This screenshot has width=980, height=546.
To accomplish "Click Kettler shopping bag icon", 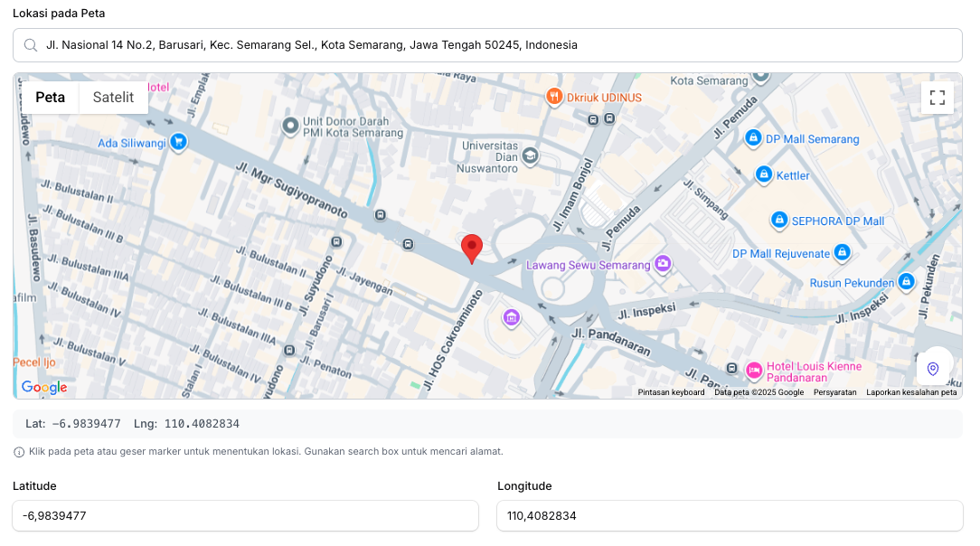I will point(764,174).
